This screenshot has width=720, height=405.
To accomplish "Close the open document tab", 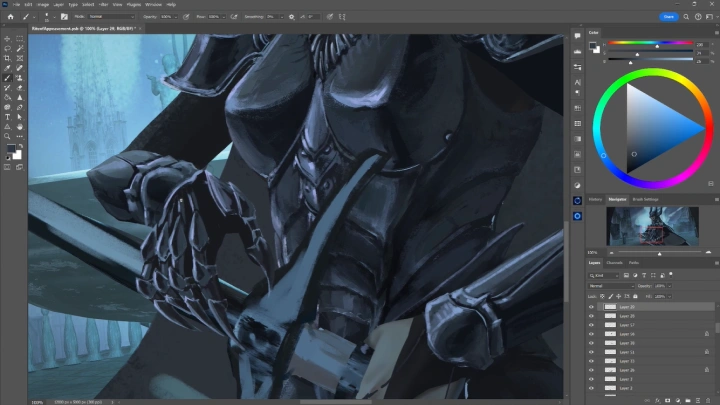I will 140,28.
